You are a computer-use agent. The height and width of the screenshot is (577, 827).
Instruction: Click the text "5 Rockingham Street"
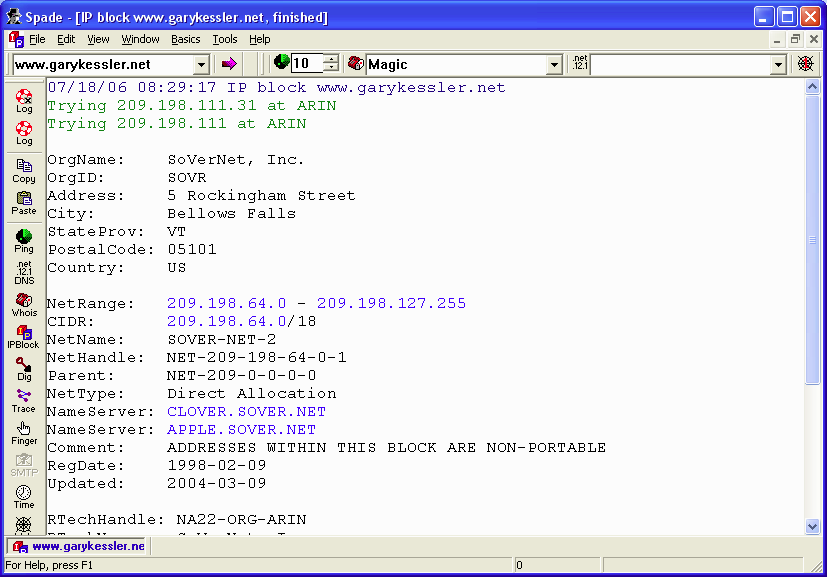[261, 195]
